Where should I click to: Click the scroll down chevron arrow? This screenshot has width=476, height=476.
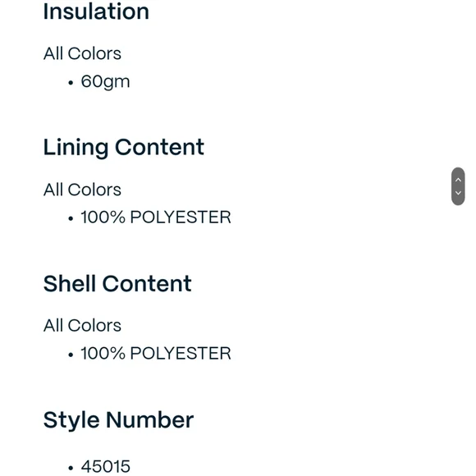click(x=458, y=193)
